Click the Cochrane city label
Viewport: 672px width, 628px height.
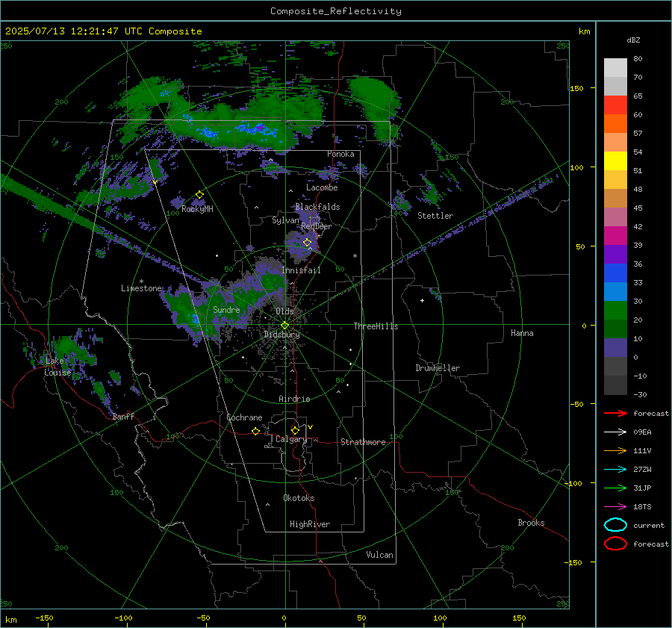pyautogui.click(x=244, y=417)
